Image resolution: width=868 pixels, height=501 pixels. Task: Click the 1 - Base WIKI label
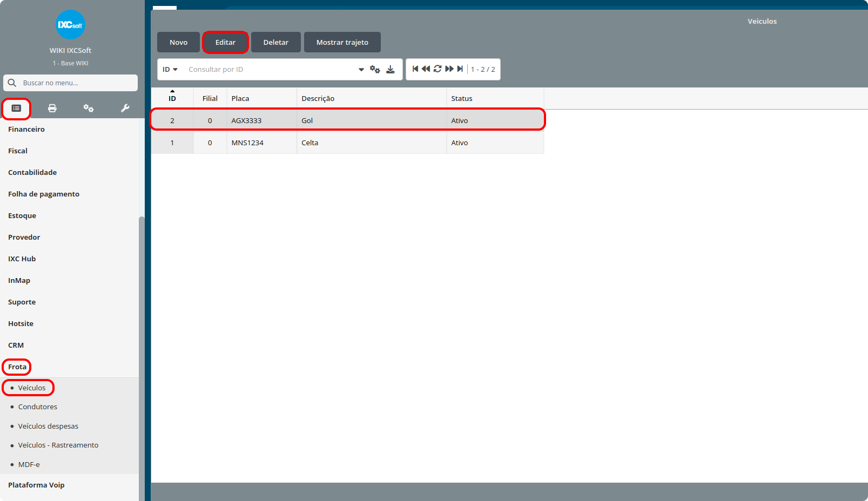(71, 63)
